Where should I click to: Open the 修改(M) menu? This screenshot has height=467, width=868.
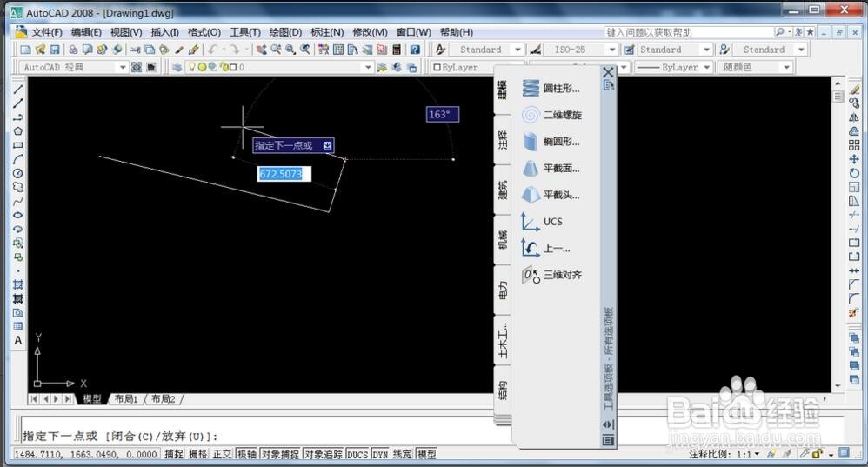tap(370, 32)
